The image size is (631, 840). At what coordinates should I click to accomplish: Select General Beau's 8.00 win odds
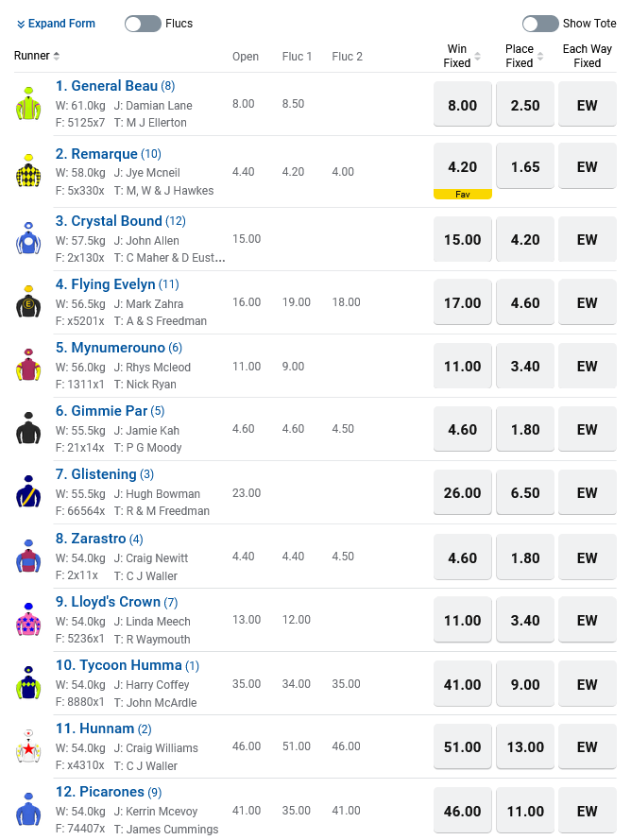[462, 105]
